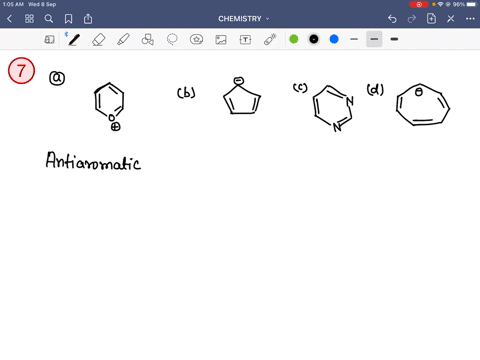The image size is (480, 360).
Task: Open the thumbnail grid view
Action: (29, 19)
